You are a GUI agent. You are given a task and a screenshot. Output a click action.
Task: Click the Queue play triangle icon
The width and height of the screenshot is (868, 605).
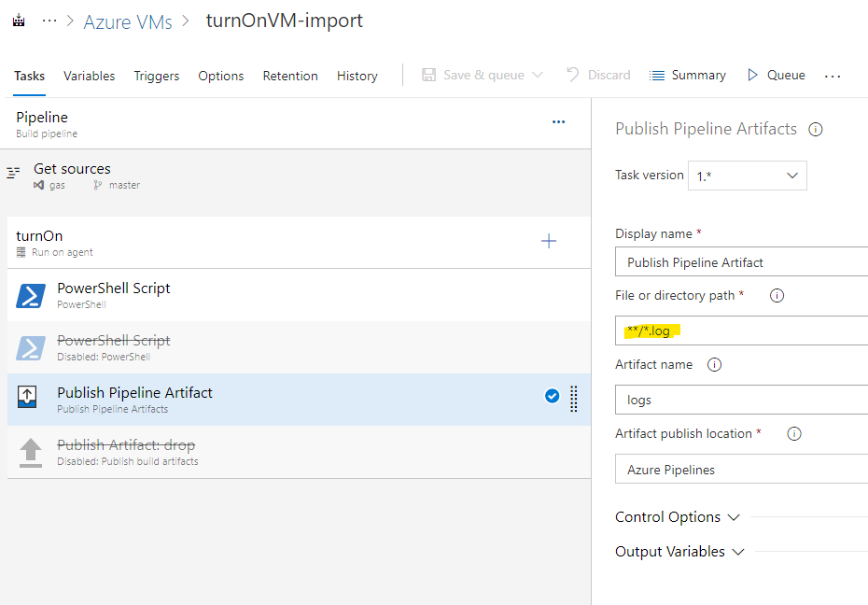click(752, 75)
